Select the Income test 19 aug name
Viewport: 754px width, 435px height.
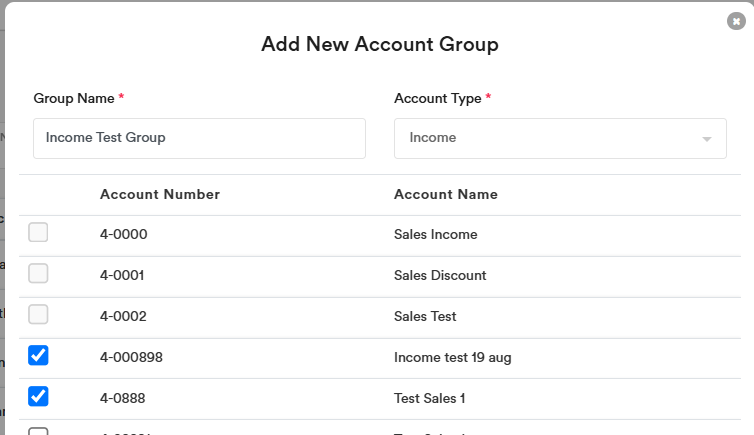tap(453, 358)
